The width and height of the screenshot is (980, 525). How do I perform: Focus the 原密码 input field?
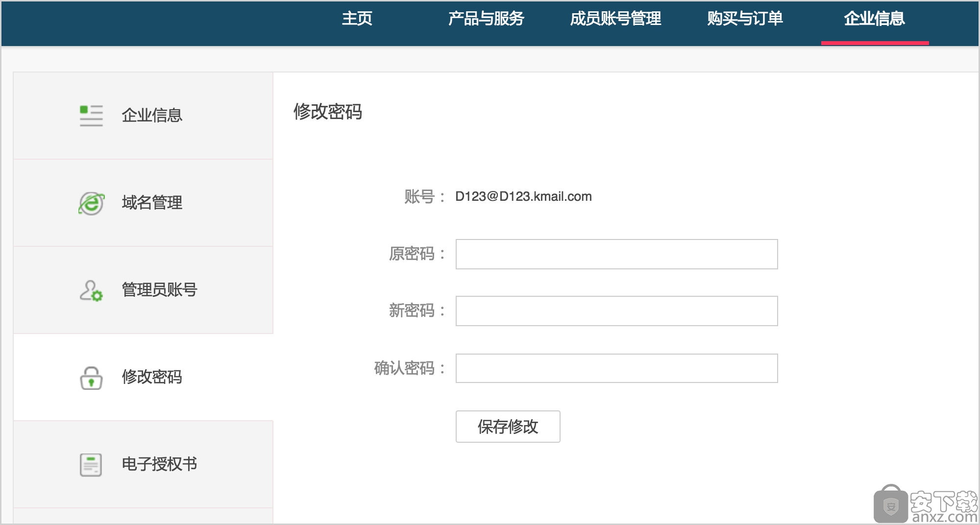point(616,254)
